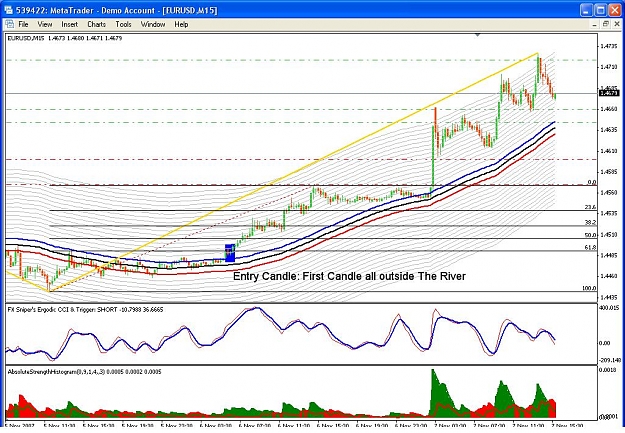Viewport: 625px width, 433px height.
Task: Click the 1.4735 label on price scale
Action: (609, 46)
